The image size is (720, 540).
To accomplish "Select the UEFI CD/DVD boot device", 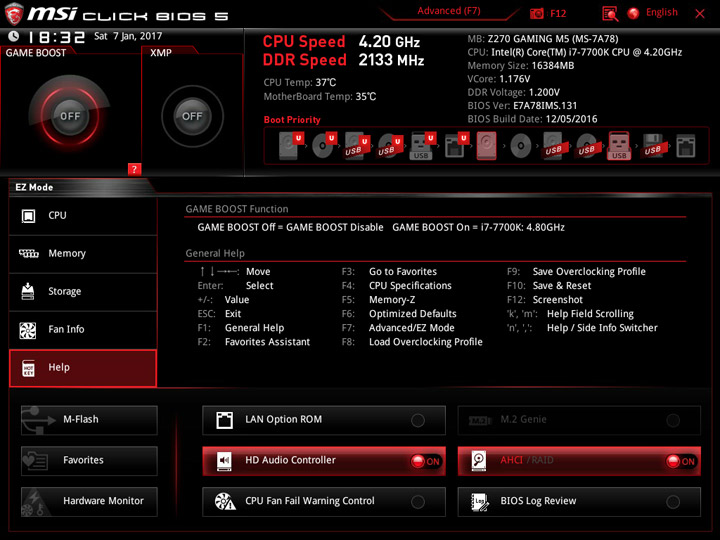I will (x=324, y=146).
